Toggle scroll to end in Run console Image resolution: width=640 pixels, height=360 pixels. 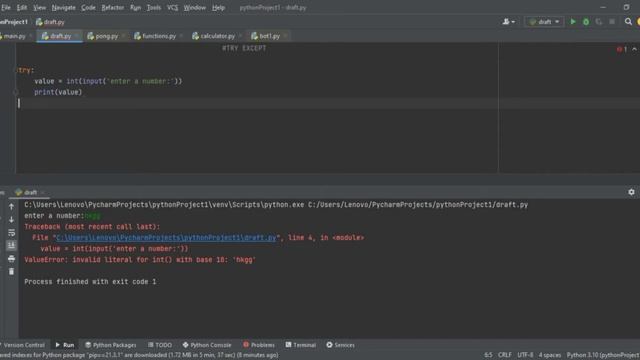11,245
